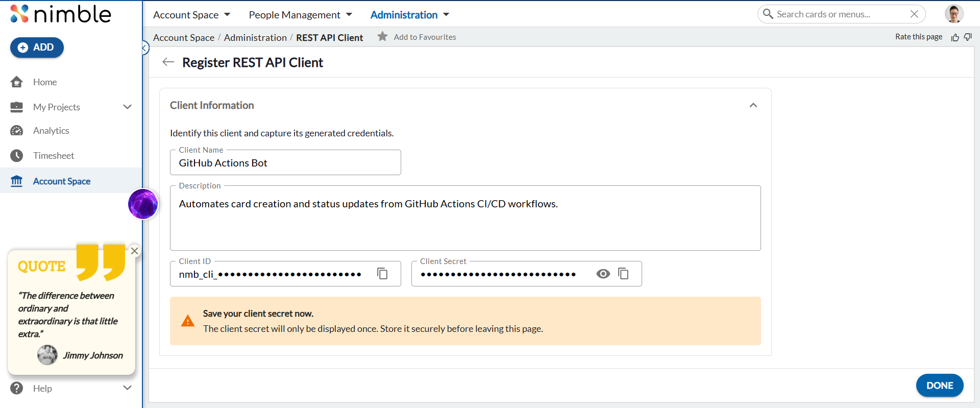Open the purple AI assistant orb
The width and height of the screenshot is (980, 408).
[x=143, y=204]
